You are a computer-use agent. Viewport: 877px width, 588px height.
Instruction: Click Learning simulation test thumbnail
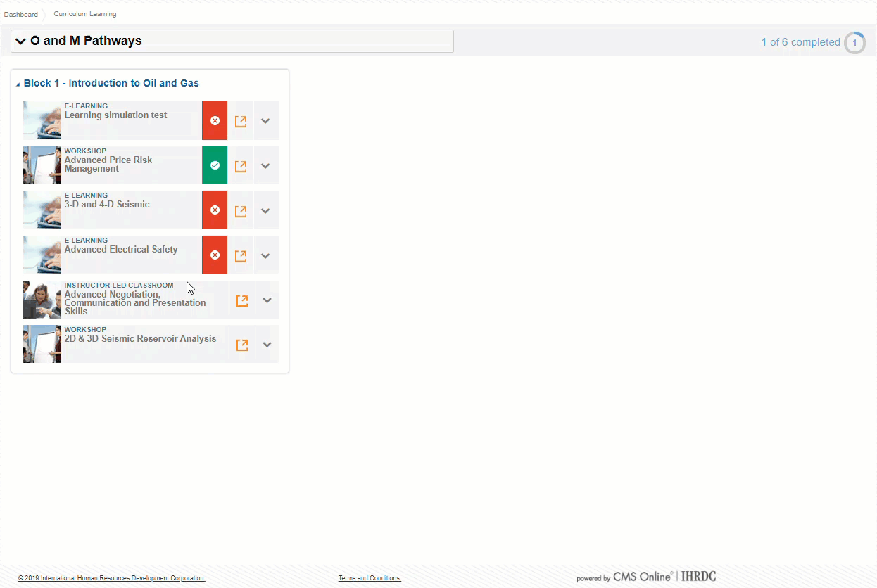[x=42, y=120]
